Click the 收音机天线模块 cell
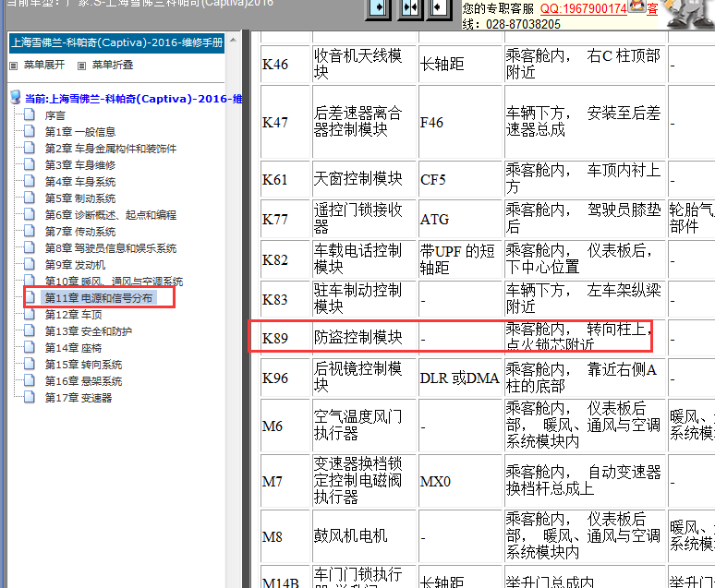The width and height of the screenshot is (715, 588). (x=365, y=65)
